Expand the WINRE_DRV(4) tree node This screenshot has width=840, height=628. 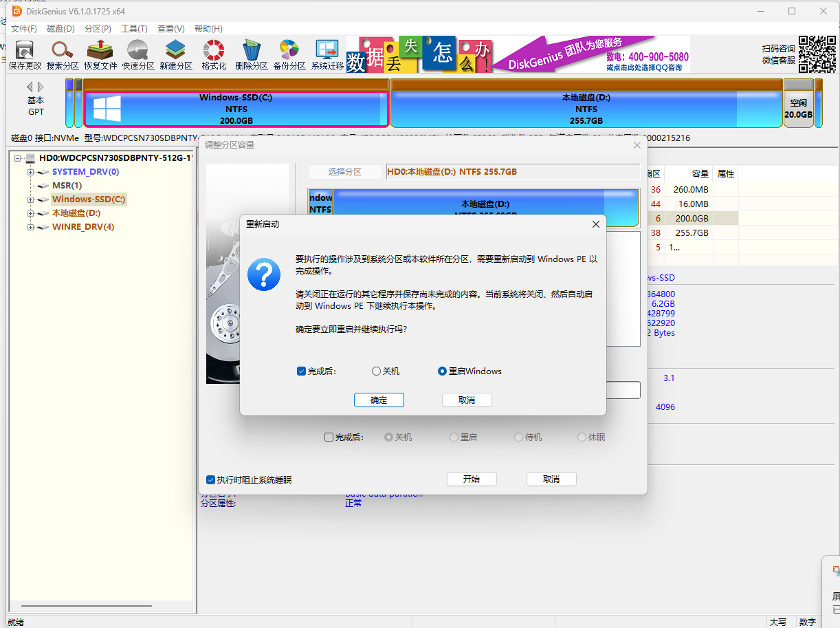(31, 227)
